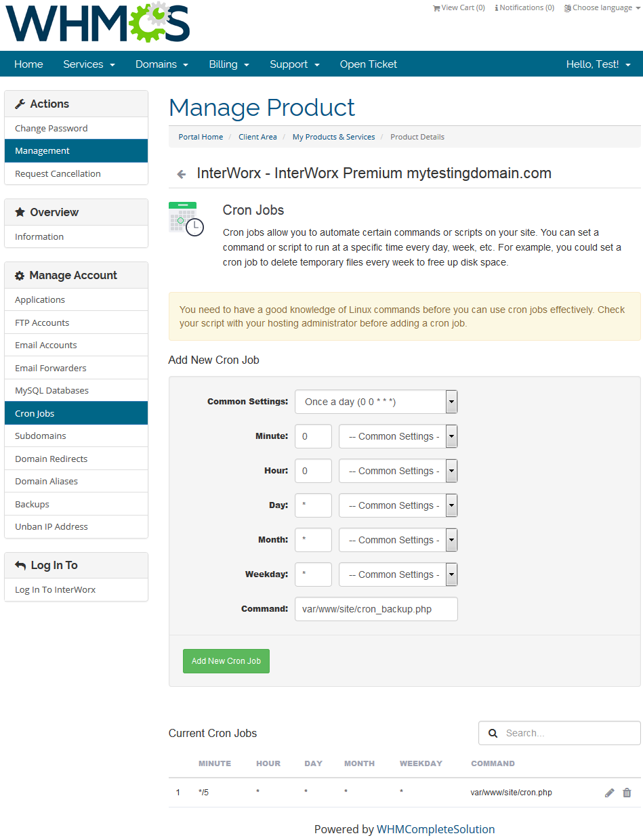The image size is (643, 840).
Task: Expand the Billing menu
Action: point(229,64)
